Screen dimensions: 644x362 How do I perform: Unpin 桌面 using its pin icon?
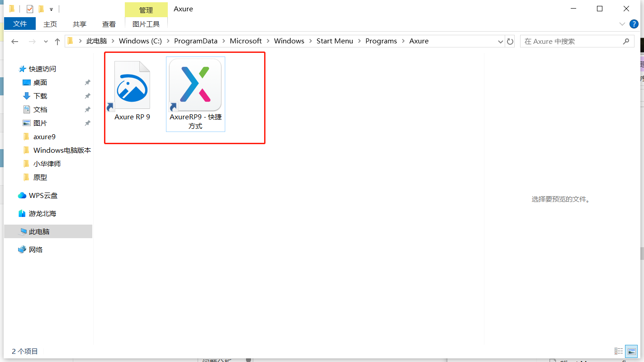coord(87,82)
